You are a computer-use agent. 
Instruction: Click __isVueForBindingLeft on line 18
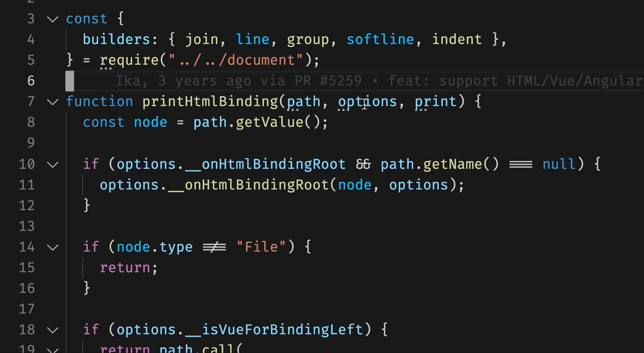(274, 330)
